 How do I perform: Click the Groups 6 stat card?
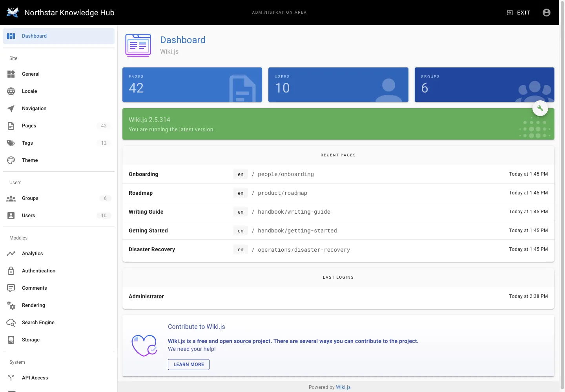(485, 85)
